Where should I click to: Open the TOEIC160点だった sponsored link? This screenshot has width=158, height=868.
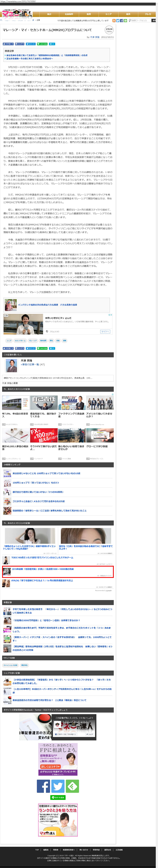[x=42, y=558]
